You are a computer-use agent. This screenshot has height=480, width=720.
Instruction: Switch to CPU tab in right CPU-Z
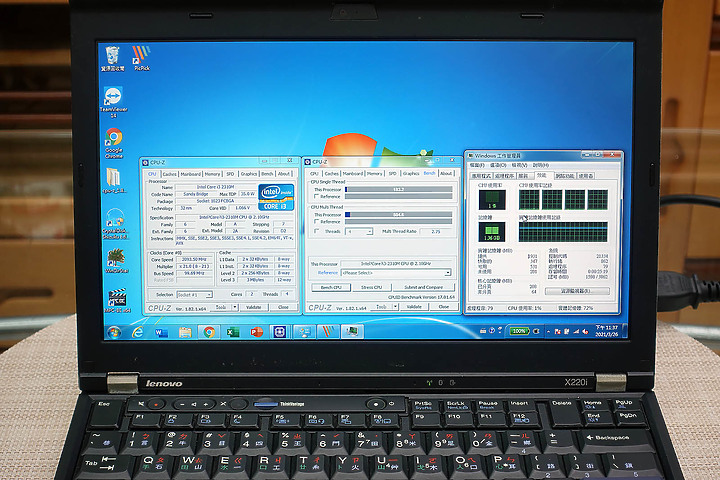314,174
